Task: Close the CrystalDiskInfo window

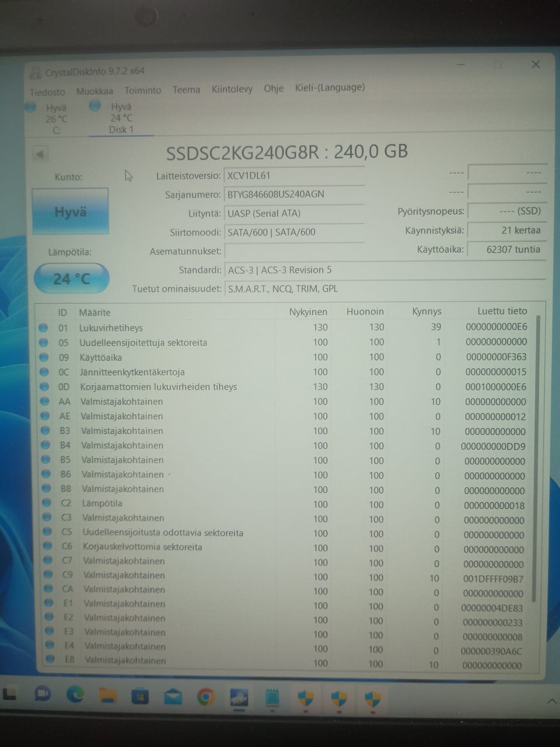Action: click(x=535, y=64)
